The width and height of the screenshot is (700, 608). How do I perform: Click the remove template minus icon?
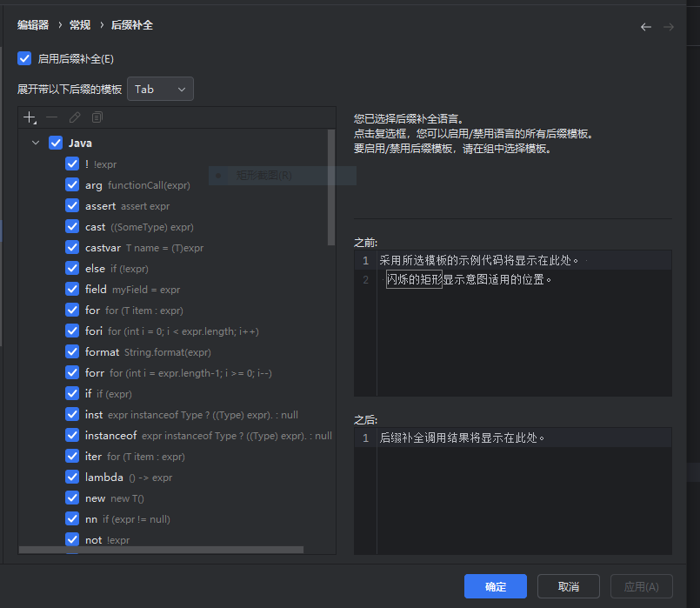[52, 117]
